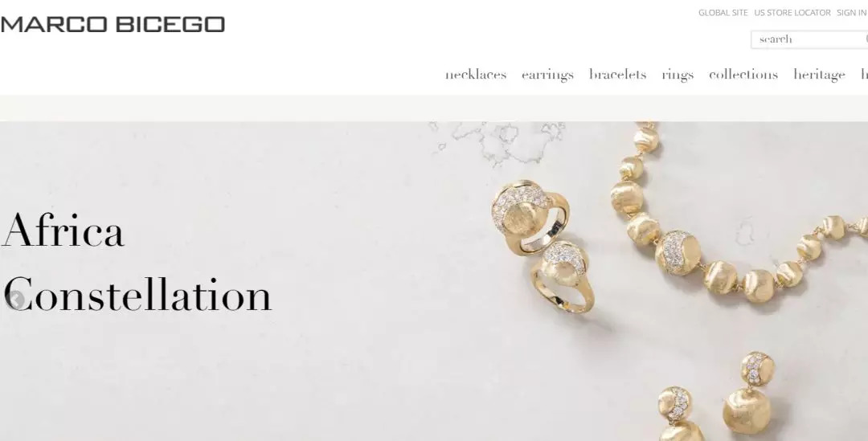Click the stacked diamond gold rings in the banner

coord(543,246)
